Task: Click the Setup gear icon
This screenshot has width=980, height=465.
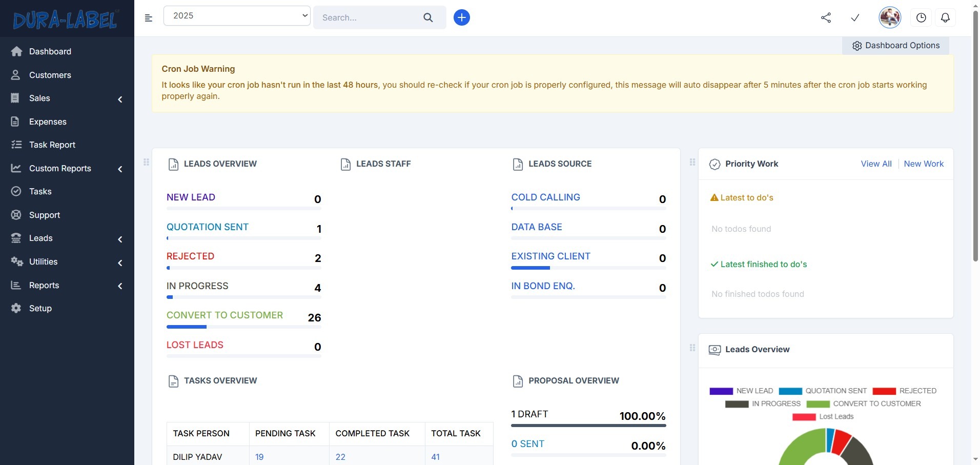Action: tap(16, 308)
